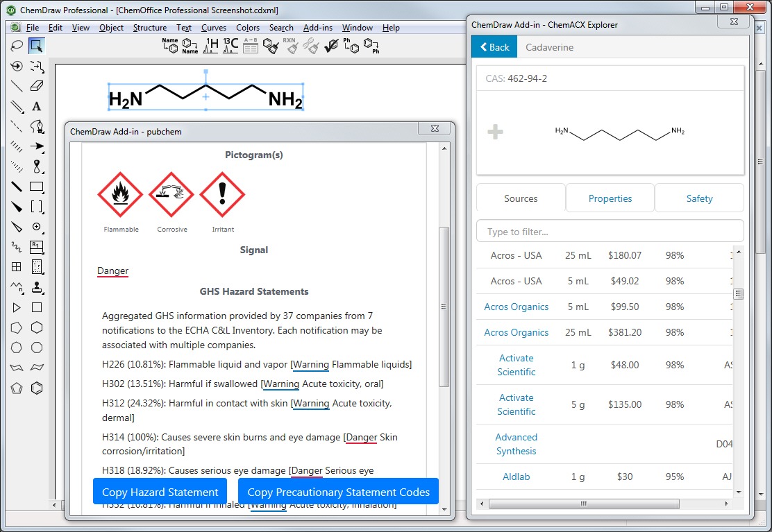Screen dimensions: 772x532
Task: Open the Structure menu
Action: coord(150,28)
